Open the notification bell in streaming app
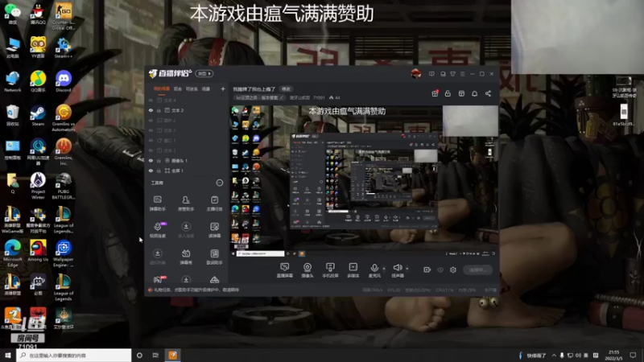 [x=474, y=93]
